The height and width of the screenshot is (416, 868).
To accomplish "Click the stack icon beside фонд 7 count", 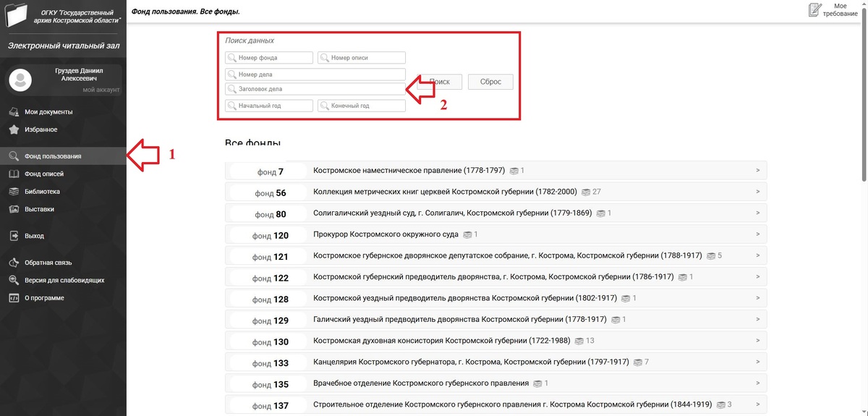I will pos(514,171).
